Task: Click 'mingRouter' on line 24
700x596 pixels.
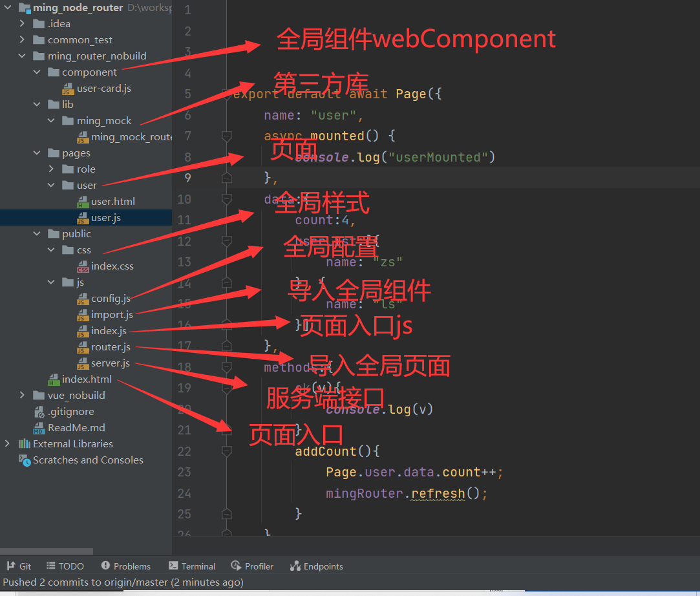Action: 365,493
